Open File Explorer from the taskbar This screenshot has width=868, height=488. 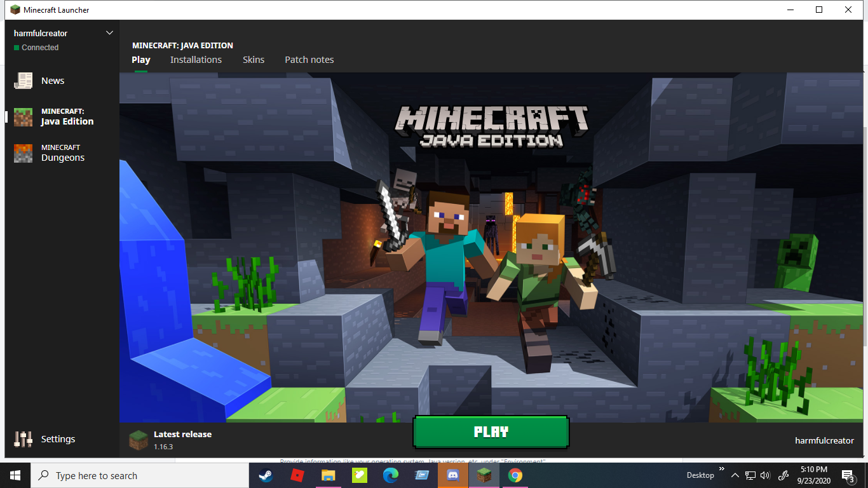(328, 475)
